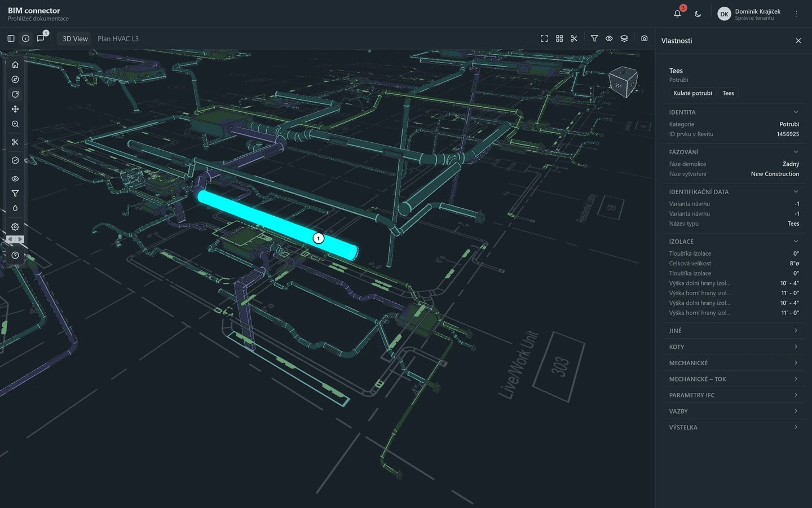Open the comments speech bubble icon
The width and height of the screenshot is (812, 508).
(41, 38)
